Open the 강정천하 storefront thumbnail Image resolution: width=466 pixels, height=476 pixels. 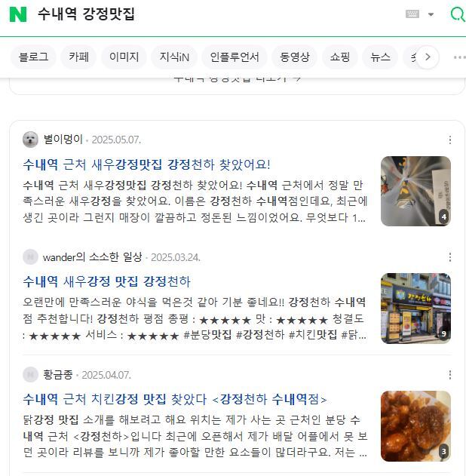pos(415,309)
